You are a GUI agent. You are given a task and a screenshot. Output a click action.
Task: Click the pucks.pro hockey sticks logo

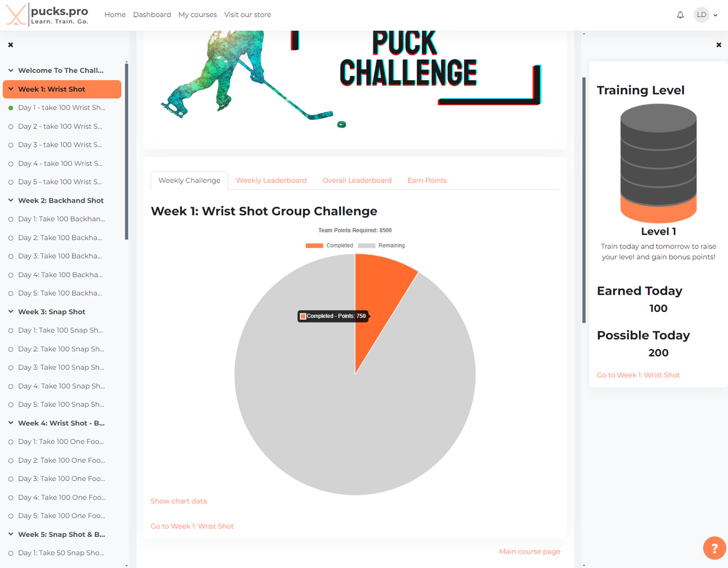(16, 15)
